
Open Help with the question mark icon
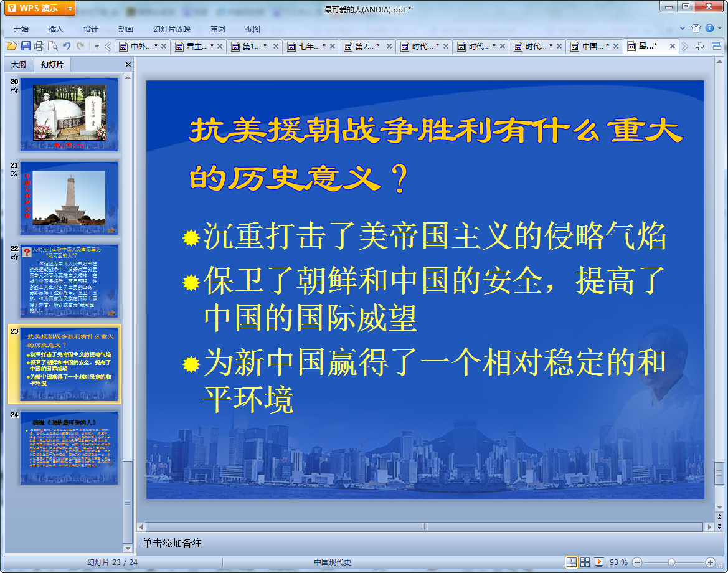coord(709,28)
